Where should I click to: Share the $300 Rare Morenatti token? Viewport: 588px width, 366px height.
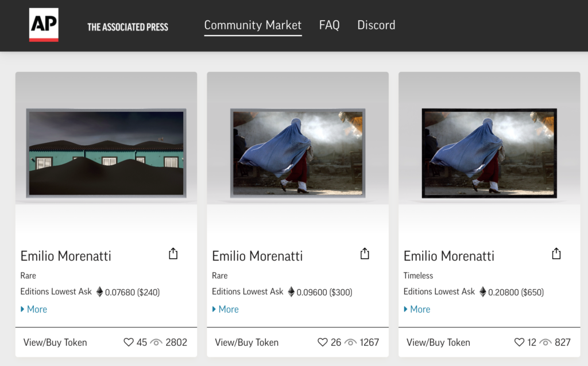pyautogui.click(x=365, y=254)
